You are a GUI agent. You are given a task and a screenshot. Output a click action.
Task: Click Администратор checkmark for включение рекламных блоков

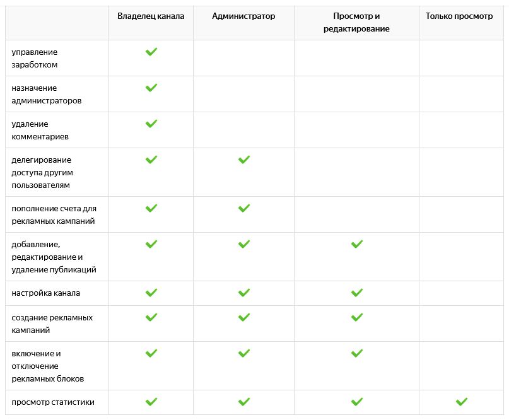pos(244,353)
